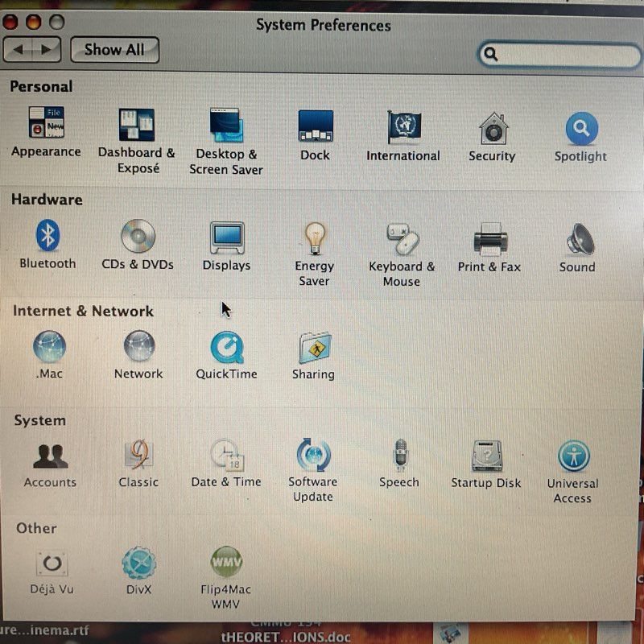This screenshot has width=644, height=644.
Task: Open Keyboard & Mouse preferences
Action: point(402,240)
